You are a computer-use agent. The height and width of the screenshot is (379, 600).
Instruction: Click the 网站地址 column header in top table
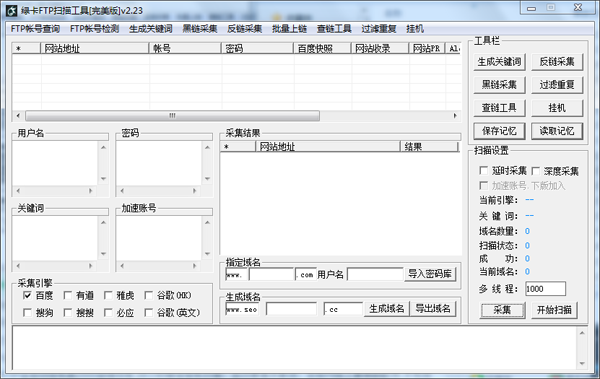click(95, 48)
